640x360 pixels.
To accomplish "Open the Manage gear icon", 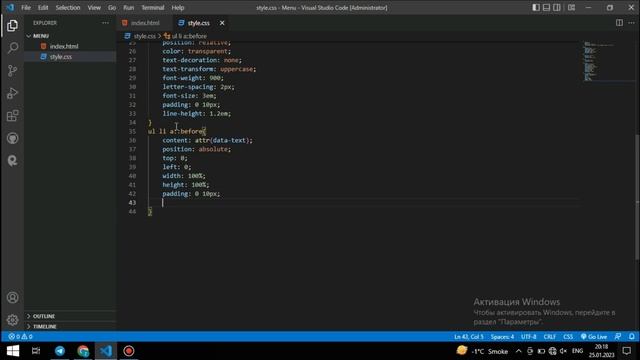I will coord(13,320).
